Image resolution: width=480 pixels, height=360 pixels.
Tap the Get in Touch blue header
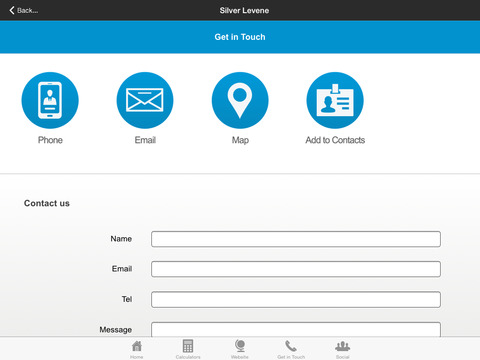click(x=240, y=37)
